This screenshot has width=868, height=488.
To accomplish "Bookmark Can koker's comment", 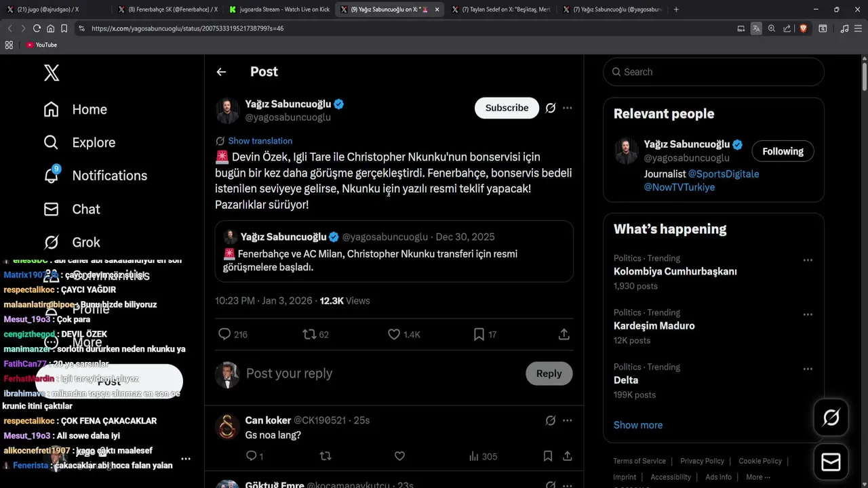I will pyautogui.click(x=547, y=456).
